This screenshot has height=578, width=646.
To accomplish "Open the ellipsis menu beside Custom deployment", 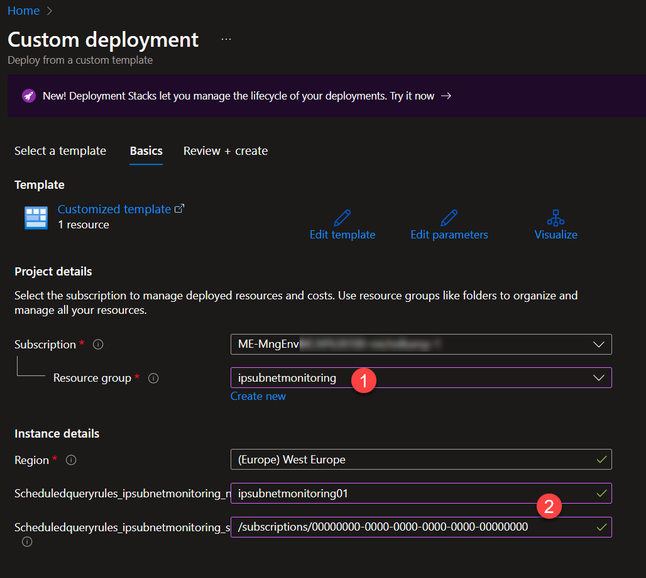I will [x=226, y=40].
